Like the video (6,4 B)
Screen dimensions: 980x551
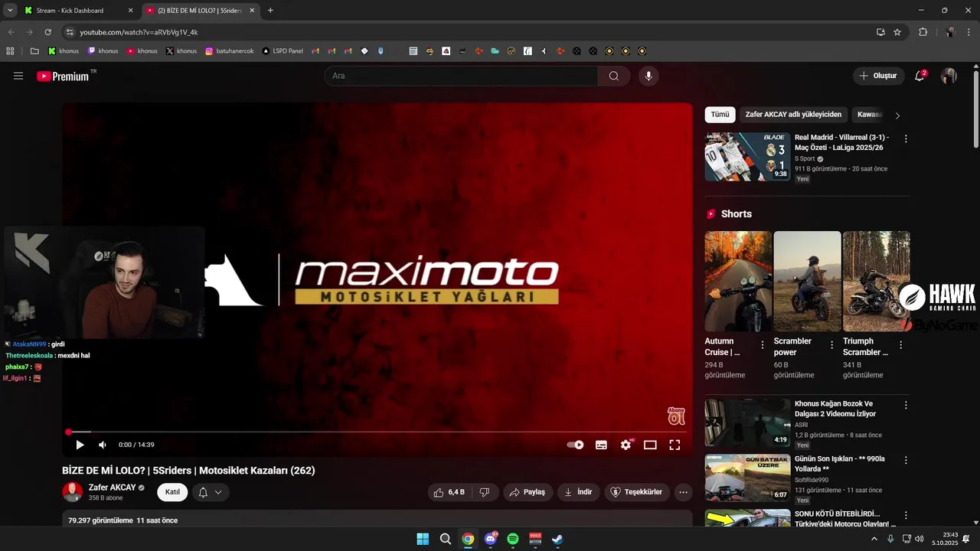tap(449, 492)
